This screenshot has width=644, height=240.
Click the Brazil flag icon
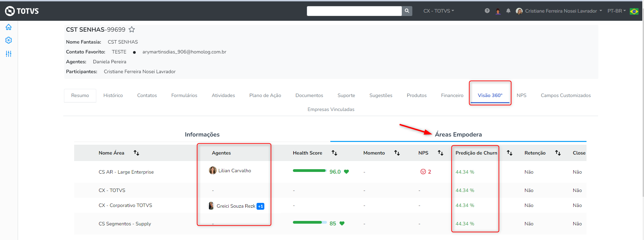(x=634, y=11)
